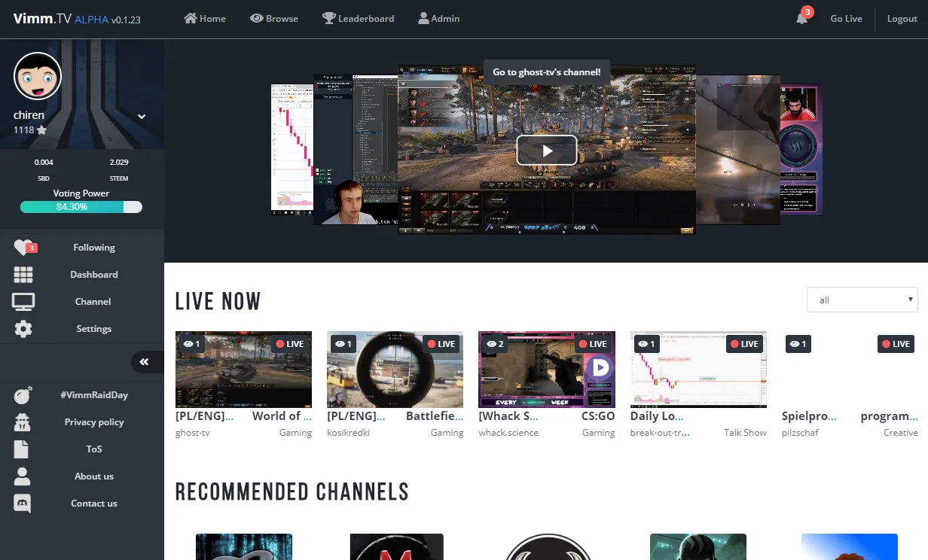Open the About us link
The width and height of the screenshot is (928, 560).
click(x=94, y=476)
